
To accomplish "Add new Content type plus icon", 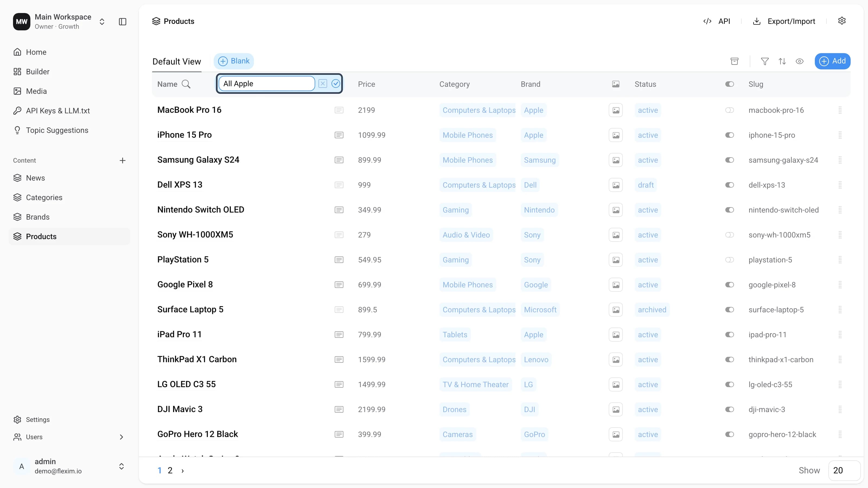I will (123, 160).
